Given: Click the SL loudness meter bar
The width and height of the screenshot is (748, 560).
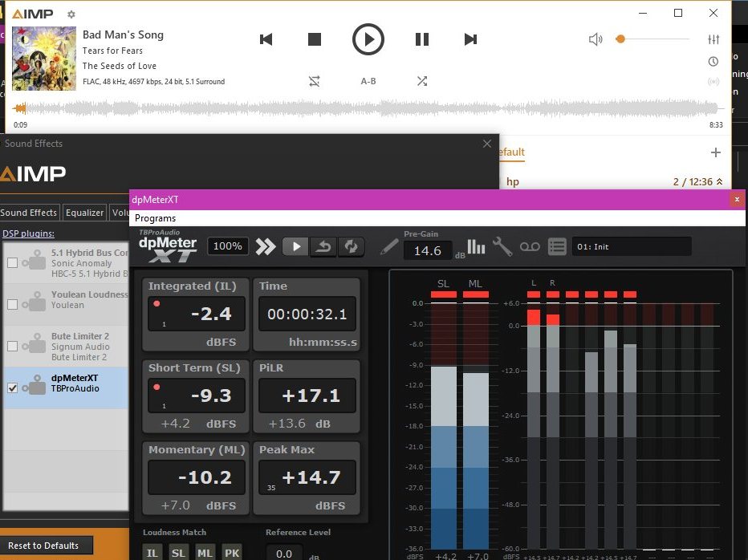Looking at the screenshot, I should 444,424.
